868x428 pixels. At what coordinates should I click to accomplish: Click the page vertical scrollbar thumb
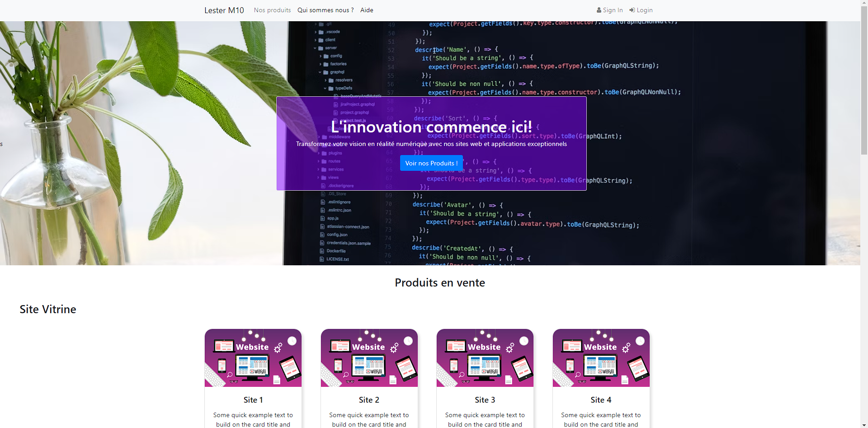(x=864, y=81)
